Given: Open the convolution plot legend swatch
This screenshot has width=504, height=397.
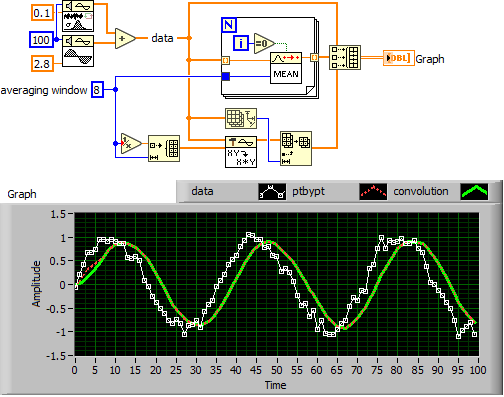Looking at the screenshot, I should 474,192.
